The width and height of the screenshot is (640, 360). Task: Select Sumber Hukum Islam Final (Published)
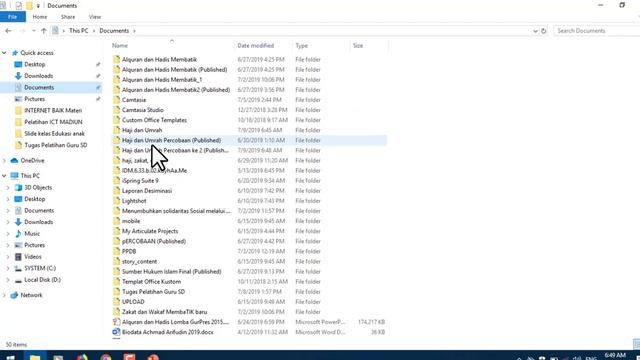(171, 272)
